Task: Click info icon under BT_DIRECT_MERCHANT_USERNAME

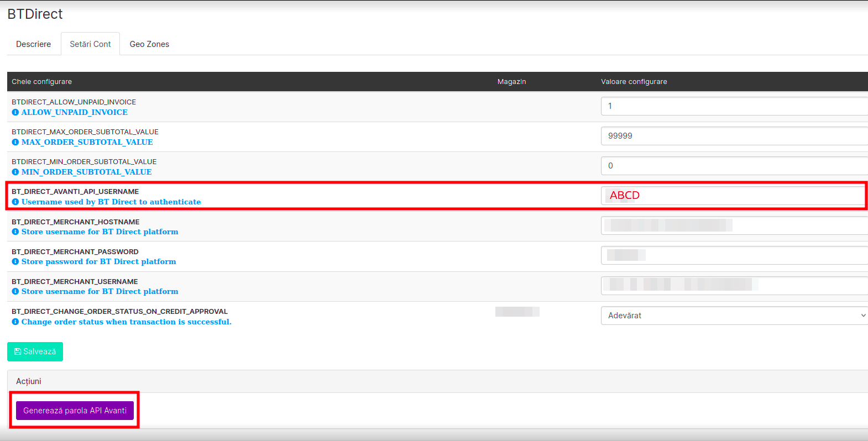Action: [x=15, y=291]
